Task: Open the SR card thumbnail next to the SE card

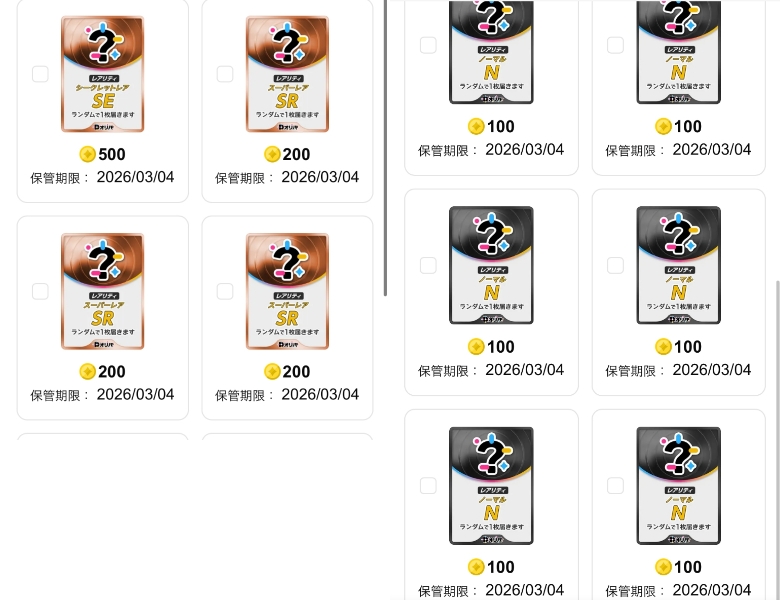Action: pyautogui.click(x=288, y=74)
